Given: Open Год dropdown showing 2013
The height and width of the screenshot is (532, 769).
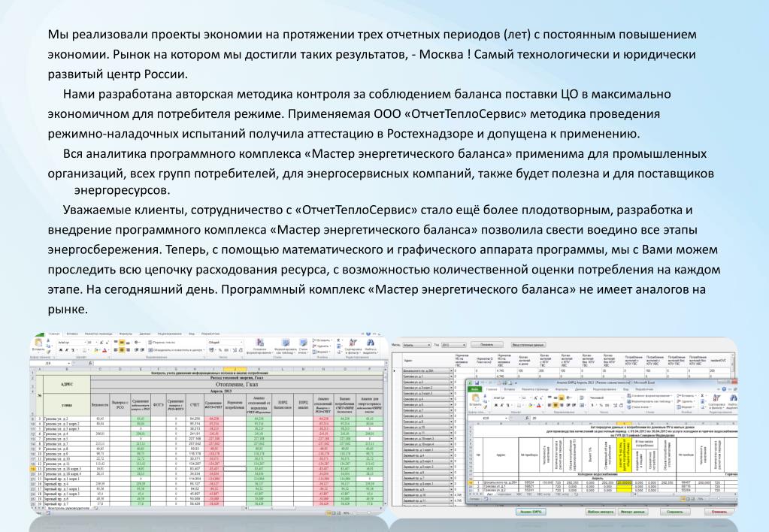Looking at the screenshot, I should point(453,345).
